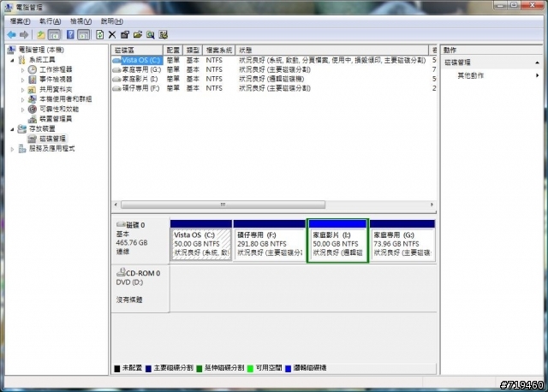Sort by the 配置 column header
Screen dimensions: 548x392
click(x=173, y=50)
